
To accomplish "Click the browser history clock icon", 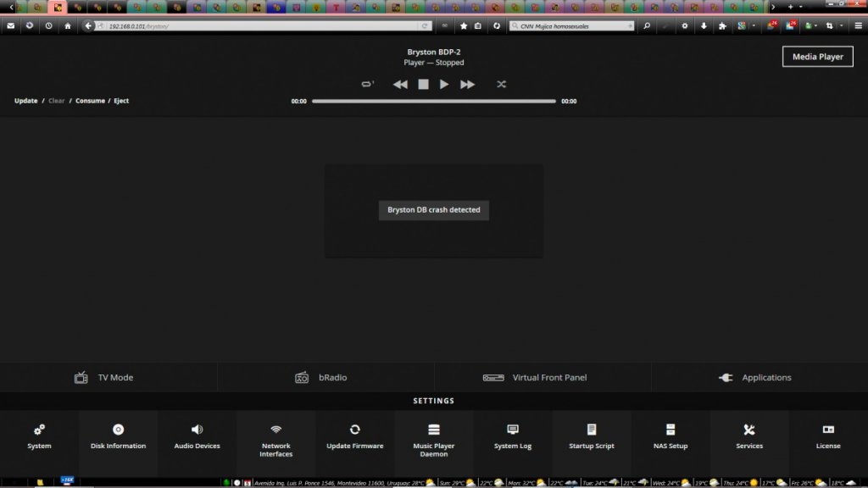I will [x=48, y=25].
